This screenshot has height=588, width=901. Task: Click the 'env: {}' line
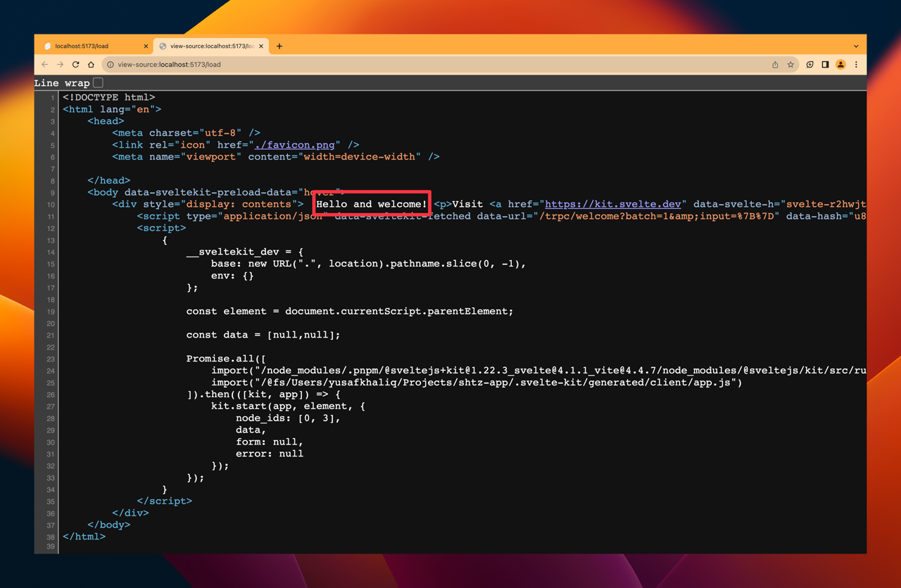click(232, 276)
